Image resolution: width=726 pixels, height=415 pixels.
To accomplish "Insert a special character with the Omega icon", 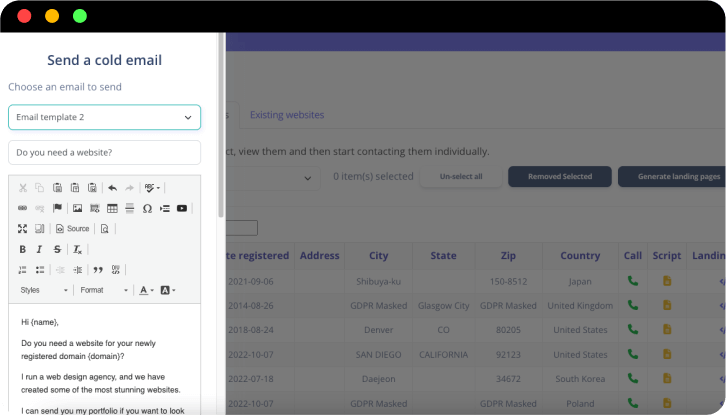I will [x=147, y=208].
